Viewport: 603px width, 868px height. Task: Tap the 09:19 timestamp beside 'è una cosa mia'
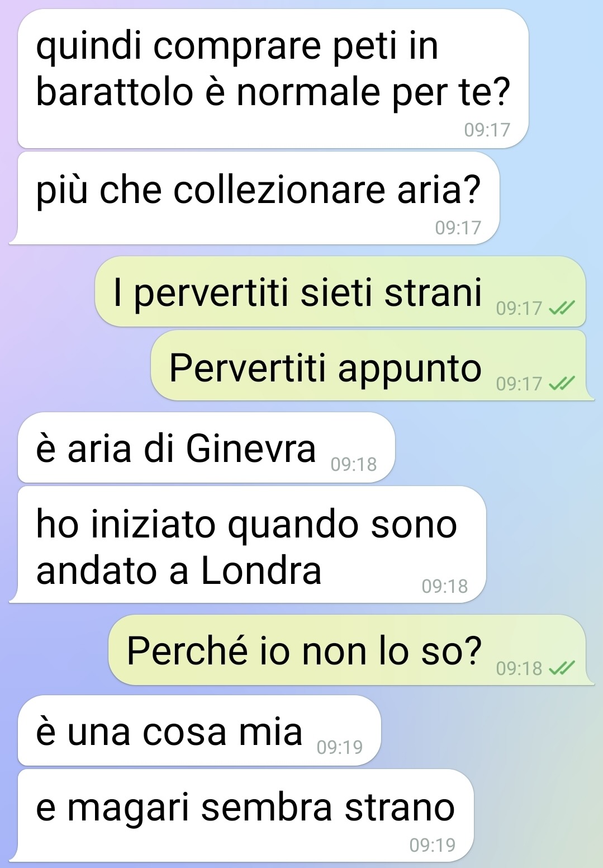coord(340,747)
